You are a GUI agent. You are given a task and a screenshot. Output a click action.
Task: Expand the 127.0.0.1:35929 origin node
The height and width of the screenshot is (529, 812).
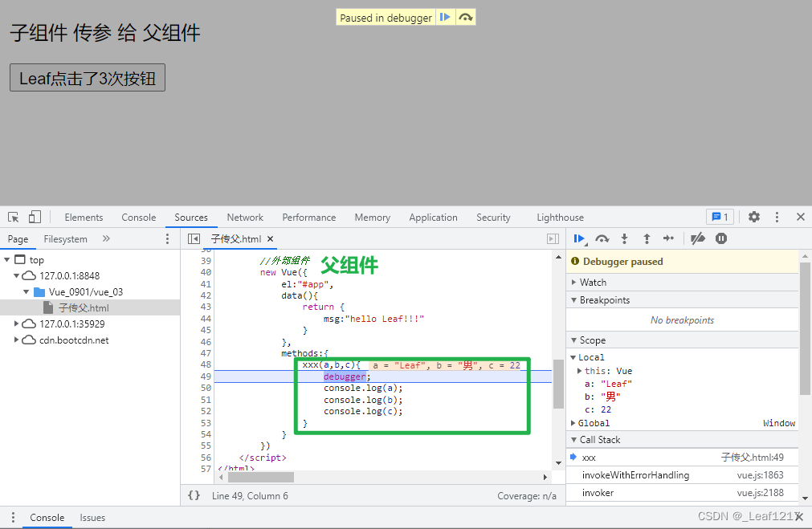(17, 324)
